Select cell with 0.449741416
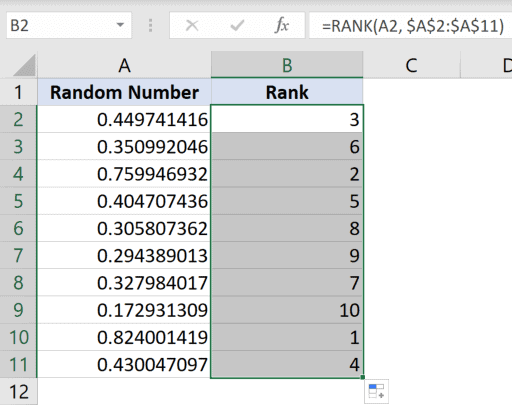This screenshot has width=512, height=405. point(124,119)
